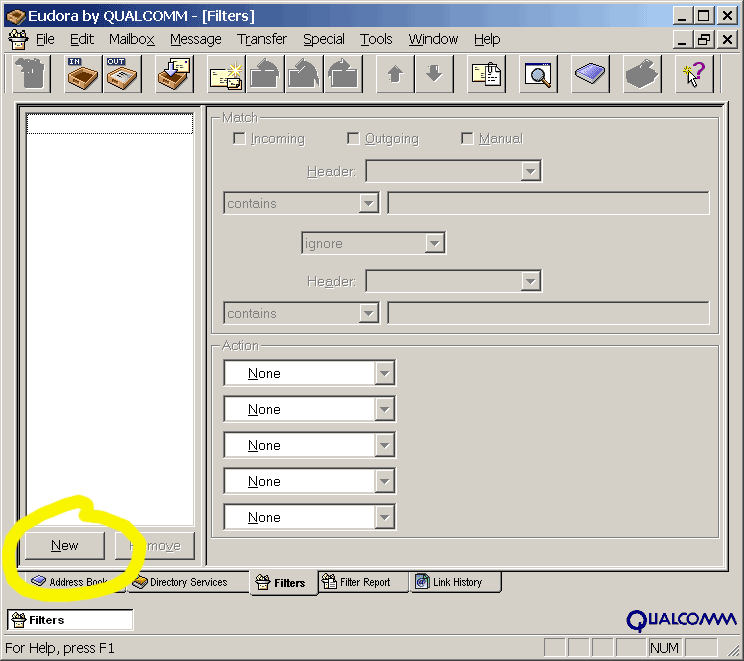Image resolution: width=744 pixels, height=661 pixels.
Task: Select the Filters tab
Action: click(x=284, y=583)
